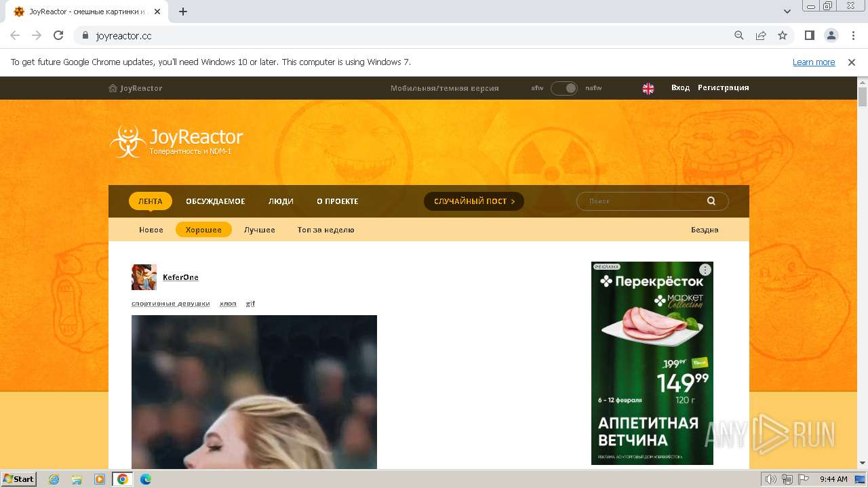Click the JoyReactor home icon link
Image resolution: width=868 pixels, height=488 pixels.
136,88
